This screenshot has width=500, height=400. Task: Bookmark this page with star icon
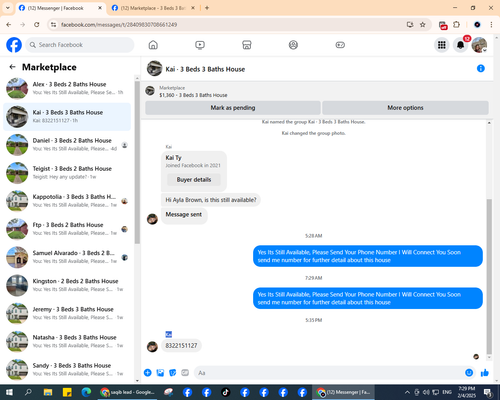point(423,25)
